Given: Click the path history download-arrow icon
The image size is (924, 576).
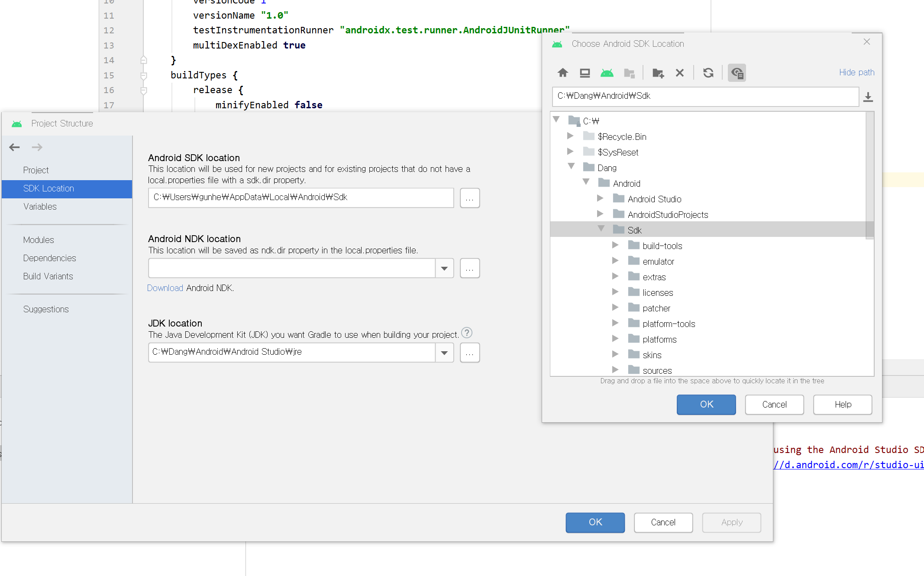Looking at the screenshot, I should coord(868,97).
